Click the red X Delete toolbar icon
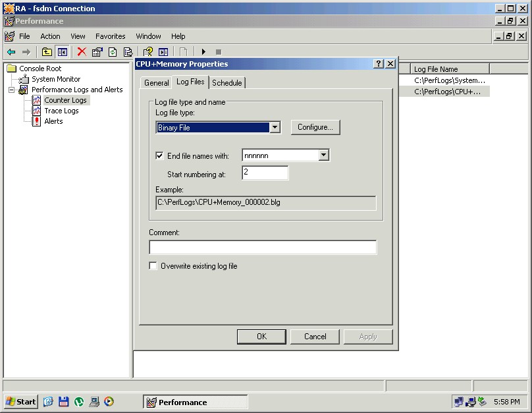 click(82, 52)
